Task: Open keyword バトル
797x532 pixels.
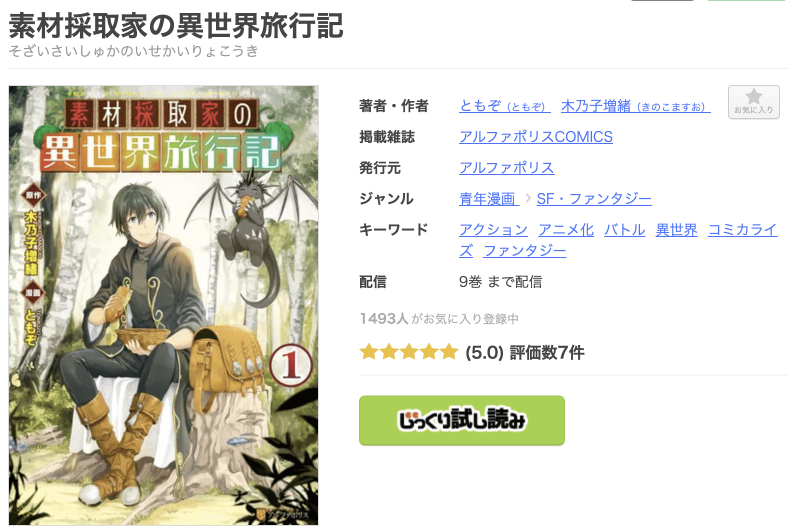Action: 624,230
